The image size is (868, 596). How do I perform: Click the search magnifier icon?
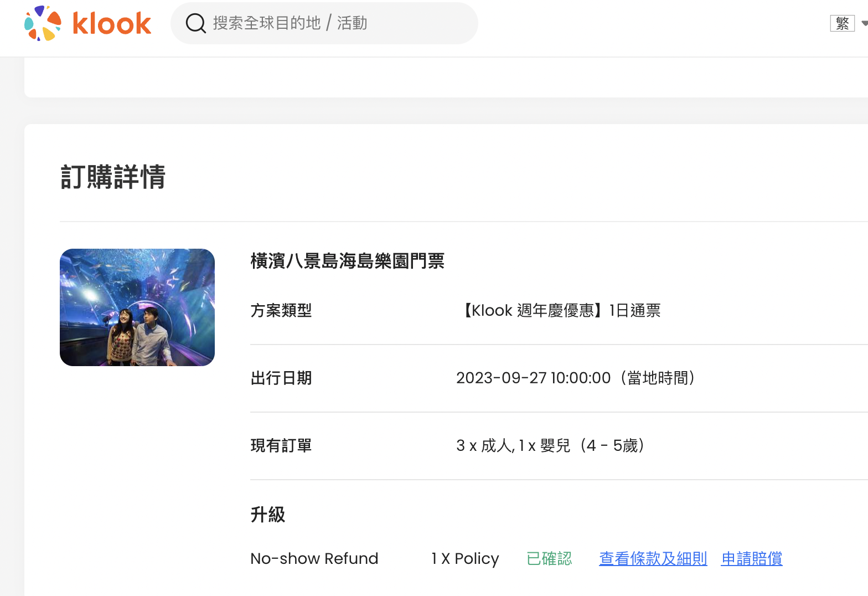tap(195, 23)
